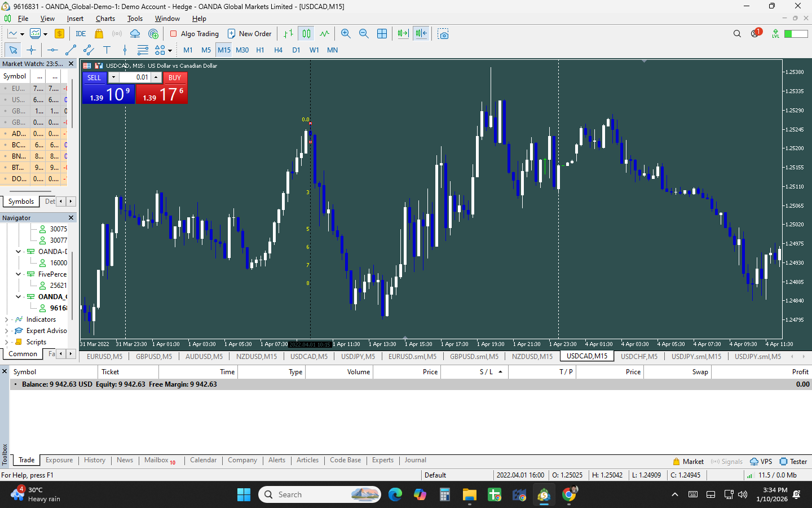Take a chart screenshot with camera icon
This screenshot has height=508, width=812.
[443, 34]
